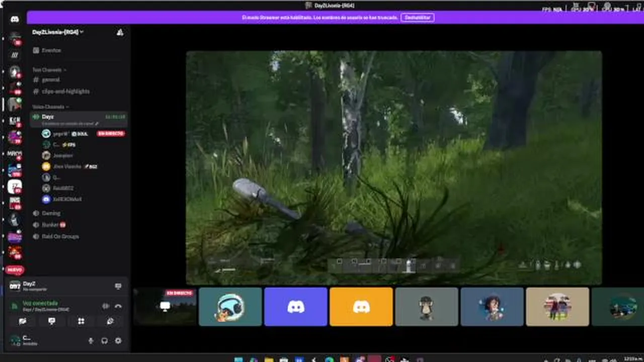This screenshot has height=362, width=644.
Task: Click the share-your-screen button under Voz conectada
Action: click(52, 321)
